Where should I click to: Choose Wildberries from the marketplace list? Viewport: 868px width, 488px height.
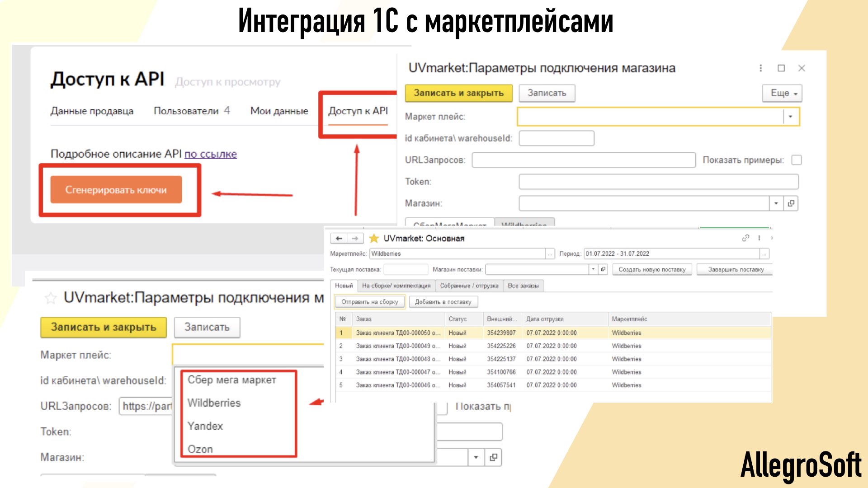[x=214, y=403]
